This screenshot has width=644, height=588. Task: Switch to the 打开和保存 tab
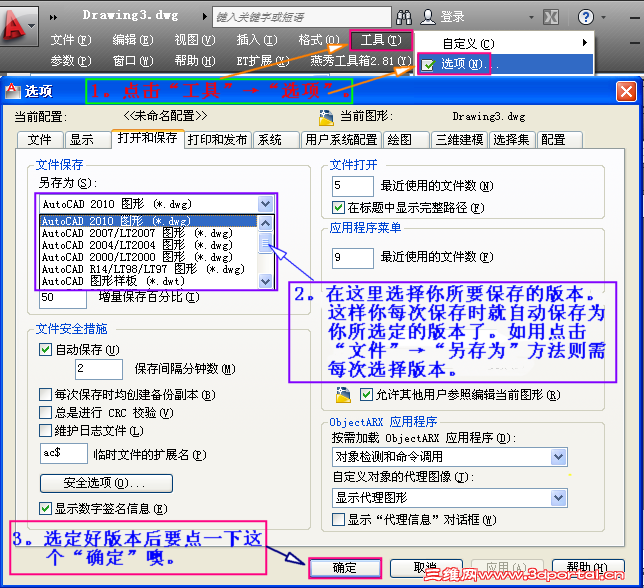[x=147, y=138]
